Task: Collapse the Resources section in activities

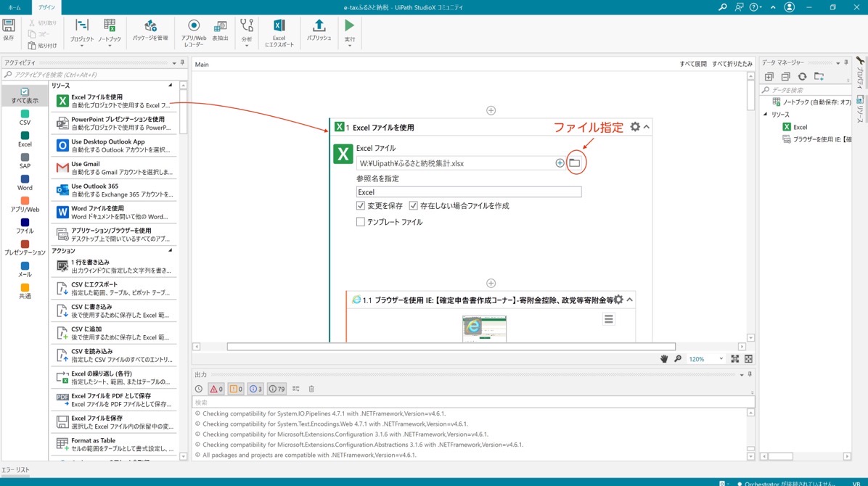Action: [x=170, y=86]
